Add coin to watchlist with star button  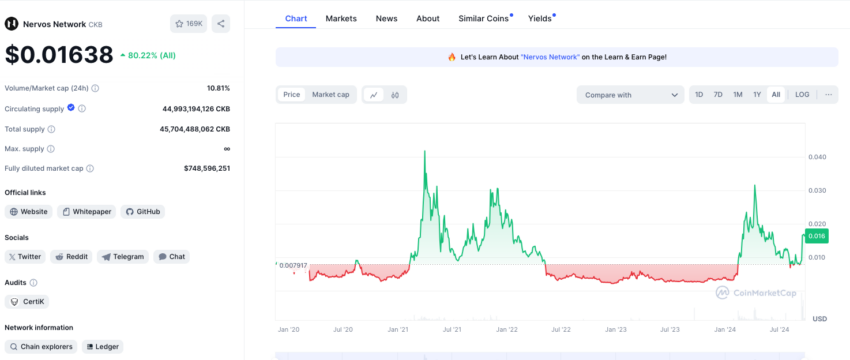tap(189, 24)
